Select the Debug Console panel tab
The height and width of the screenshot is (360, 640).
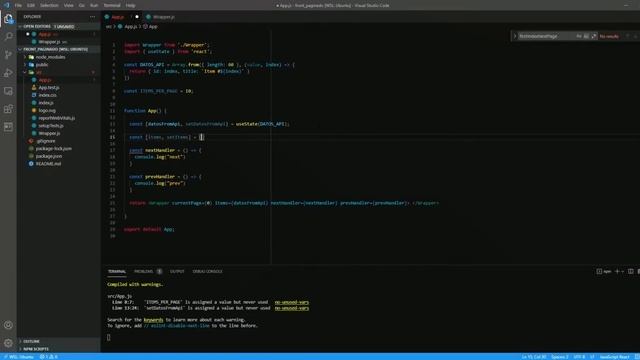click(x=207, y=271)
